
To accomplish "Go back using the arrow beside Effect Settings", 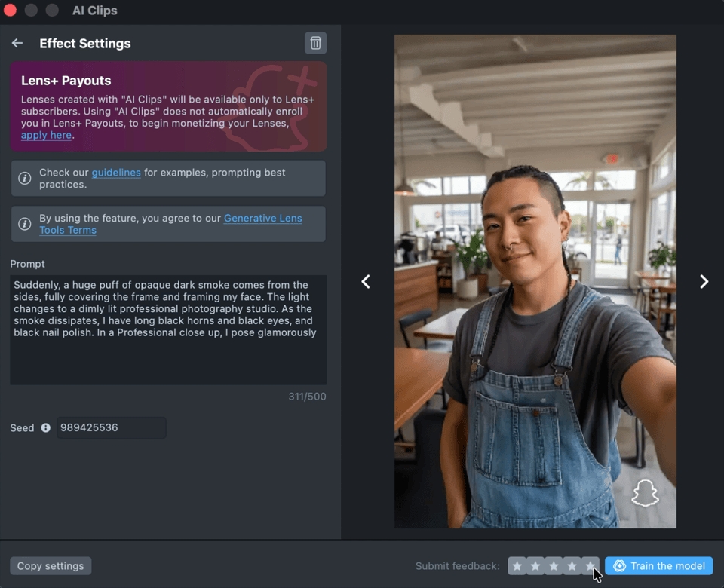I will pos(17,44).
